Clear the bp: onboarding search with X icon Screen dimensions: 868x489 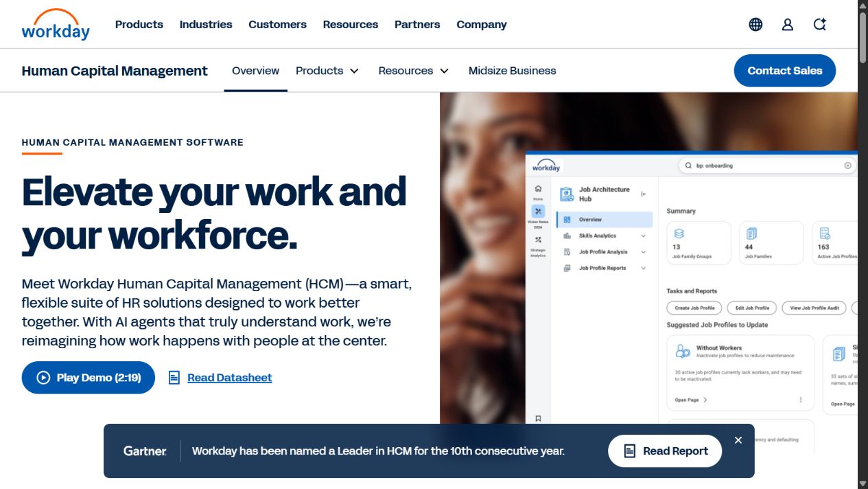(847, 166)
